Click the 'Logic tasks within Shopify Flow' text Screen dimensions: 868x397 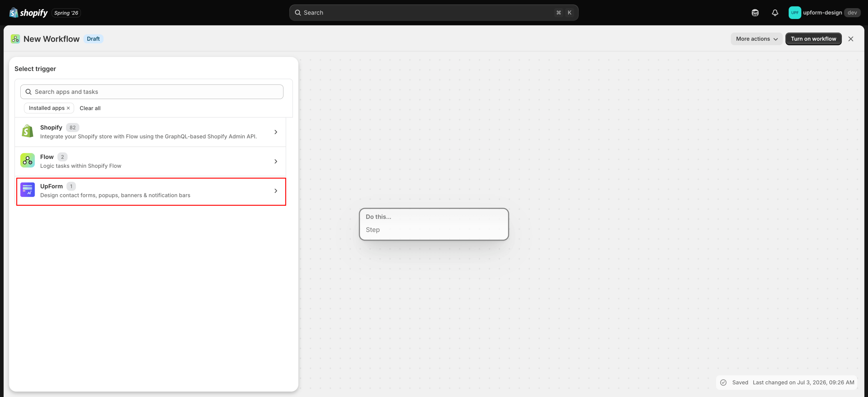click(x=81, y=166)
